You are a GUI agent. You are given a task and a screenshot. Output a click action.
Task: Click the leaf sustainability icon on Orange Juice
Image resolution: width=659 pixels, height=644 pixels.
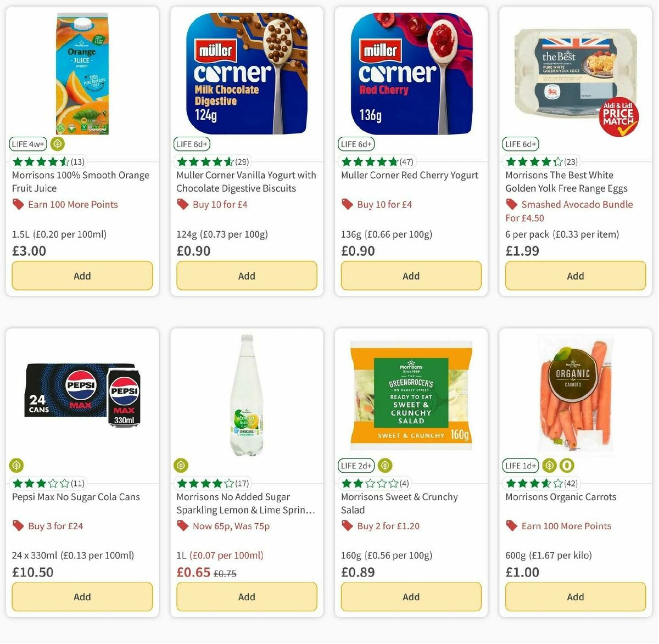coord(57,144)
